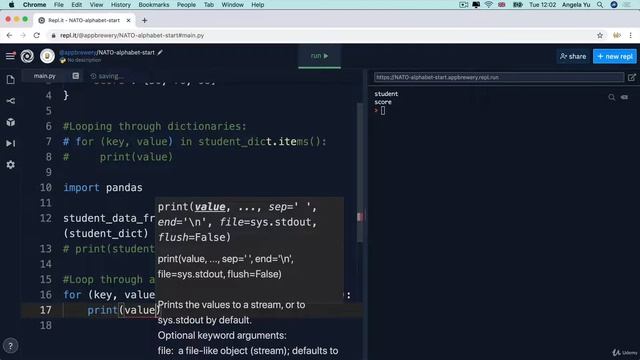Open the Bookmarks menu
Image resolution: width=640 pixels, height=360 pixels.
coord(154,4)
